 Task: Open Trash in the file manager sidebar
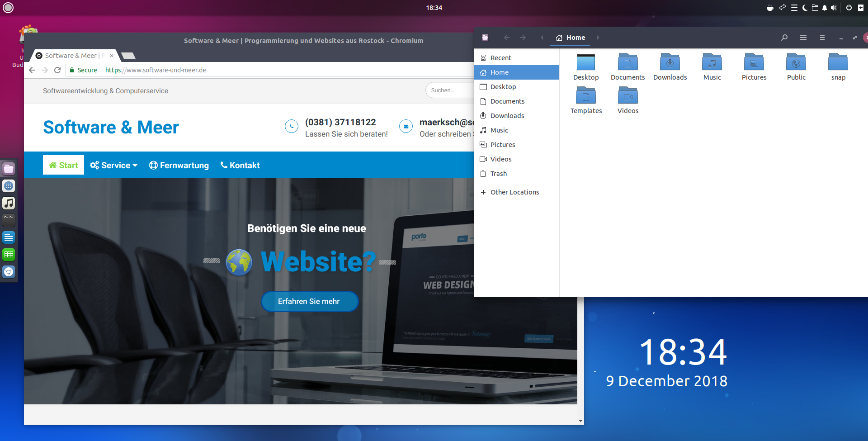[x=517, y=174]
